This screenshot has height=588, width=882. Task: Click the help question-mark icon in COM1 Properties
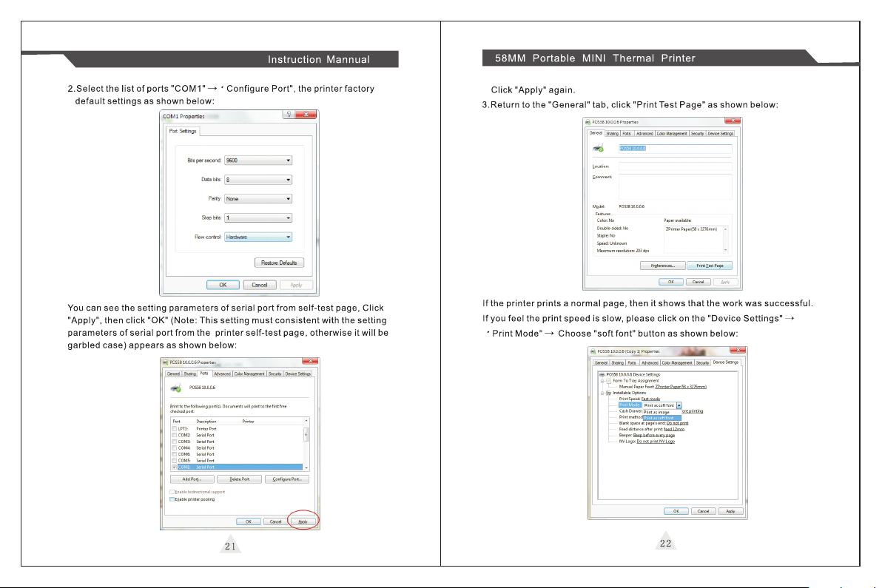pyautogui.click(x=289, y=115)
